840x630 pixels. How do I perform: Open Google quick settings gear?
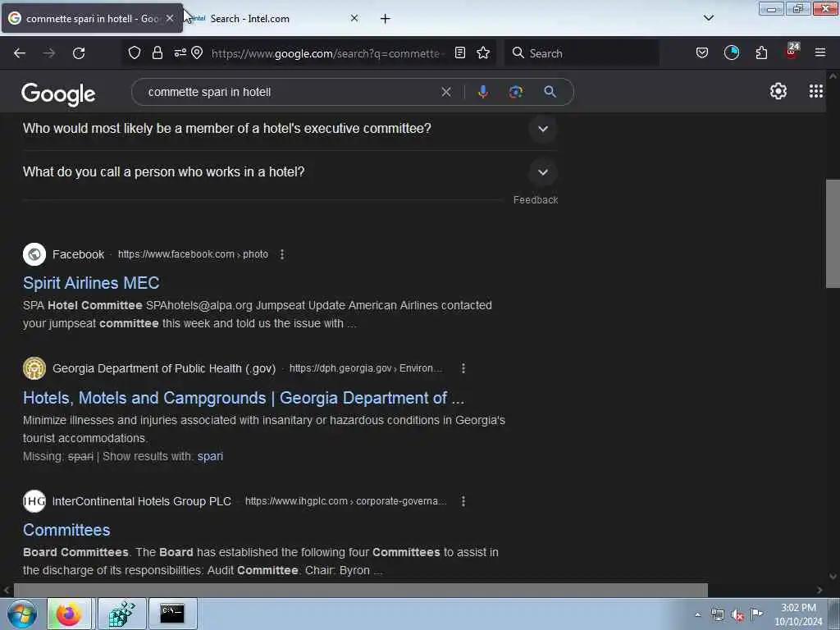click(778, 92)
